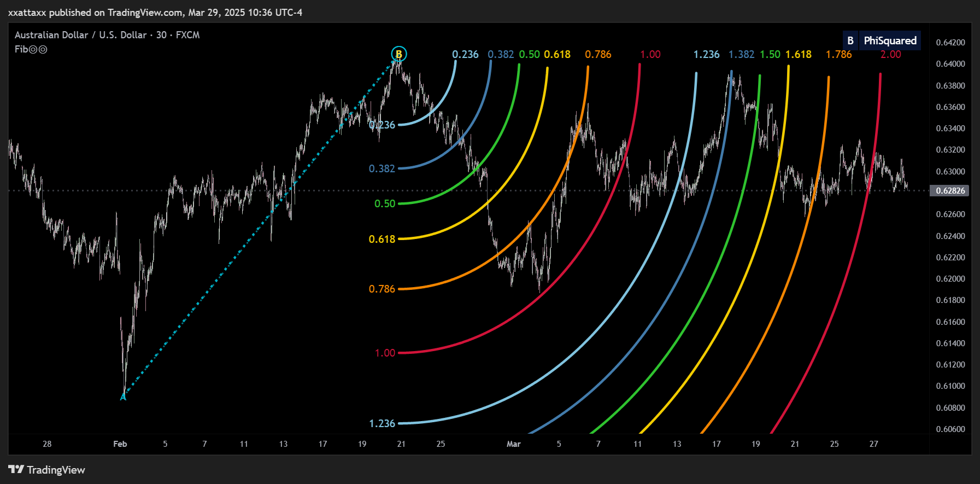Click the 0.61400 price axis label
980x484 pixels.
click(950, 343)
